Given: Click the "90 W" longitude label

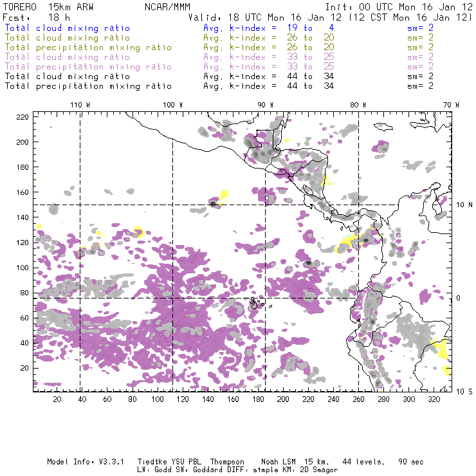Looking at the screenshot, I should (x=265, y=105).
